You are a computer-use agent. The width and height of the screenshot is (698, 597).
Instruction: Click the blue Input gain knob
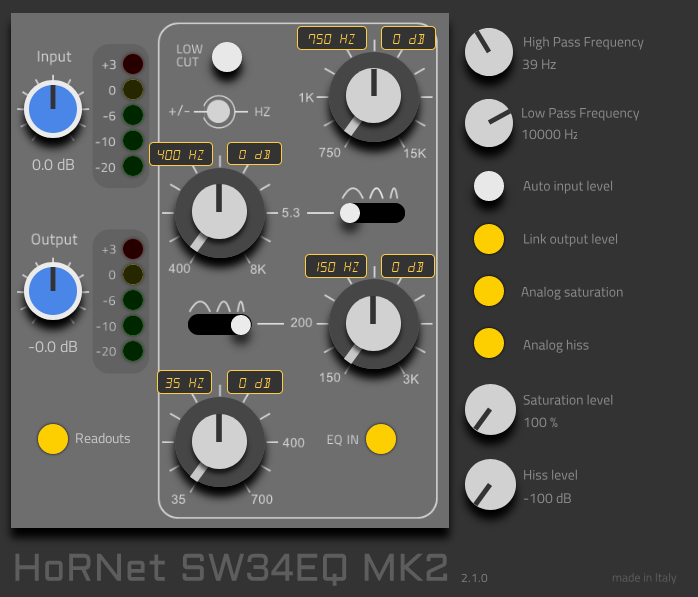coord(53,109)
